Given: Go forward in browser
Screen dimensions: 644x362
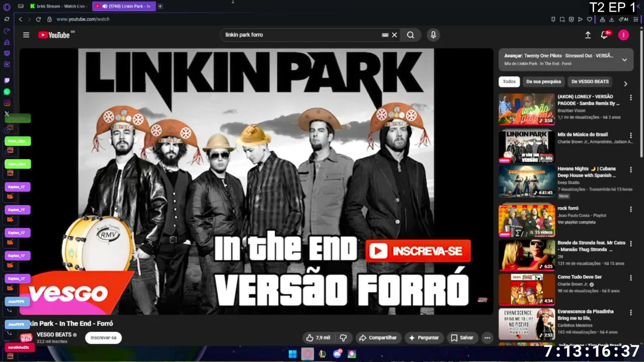Looking at the screenshot, I should (x=29, y=19).
